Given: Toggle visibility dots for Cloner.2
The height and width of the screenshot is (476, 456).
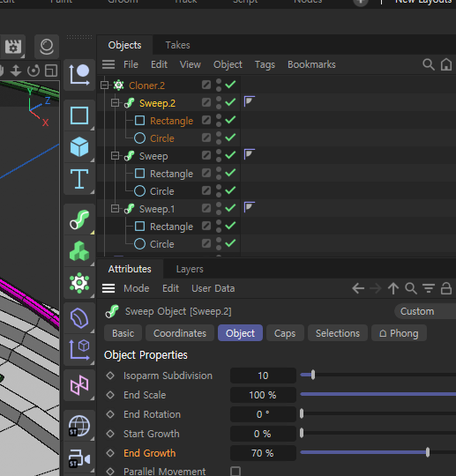Looking at the screenshot, I should (x=219, y=85).
